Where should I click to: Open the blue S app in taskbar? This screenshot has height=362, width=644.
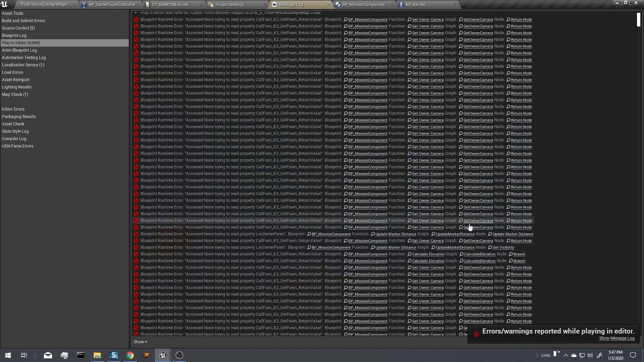pyautogui.click(x=114, y=355)
